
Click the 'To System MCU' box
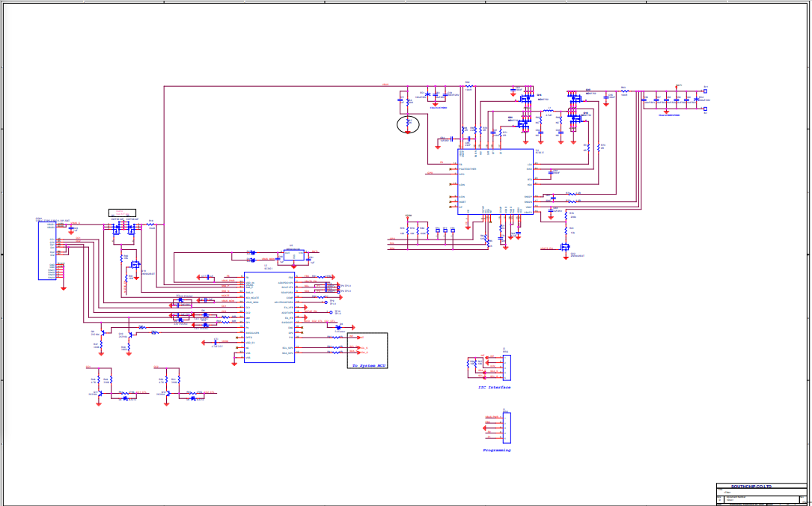click(x=367, y=350)
